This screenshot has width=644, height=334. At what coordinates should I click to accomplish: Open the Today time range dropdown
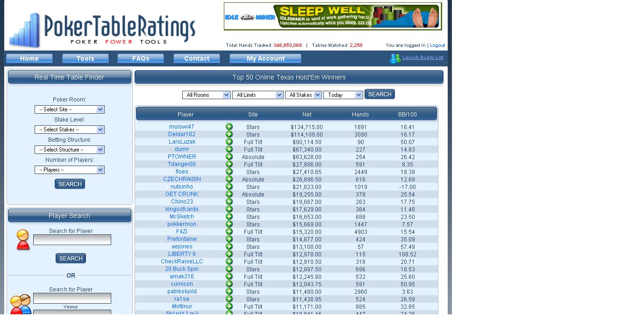pyautogui.click(x=343, y=95)
